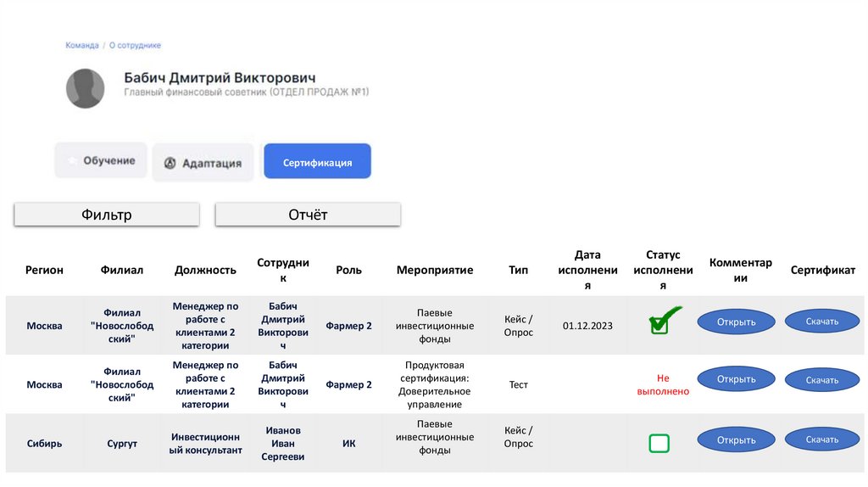Viewport: 868px width, 487px height.
Task: Click the employee avatar picture
Action: click(x=85, y=88)
